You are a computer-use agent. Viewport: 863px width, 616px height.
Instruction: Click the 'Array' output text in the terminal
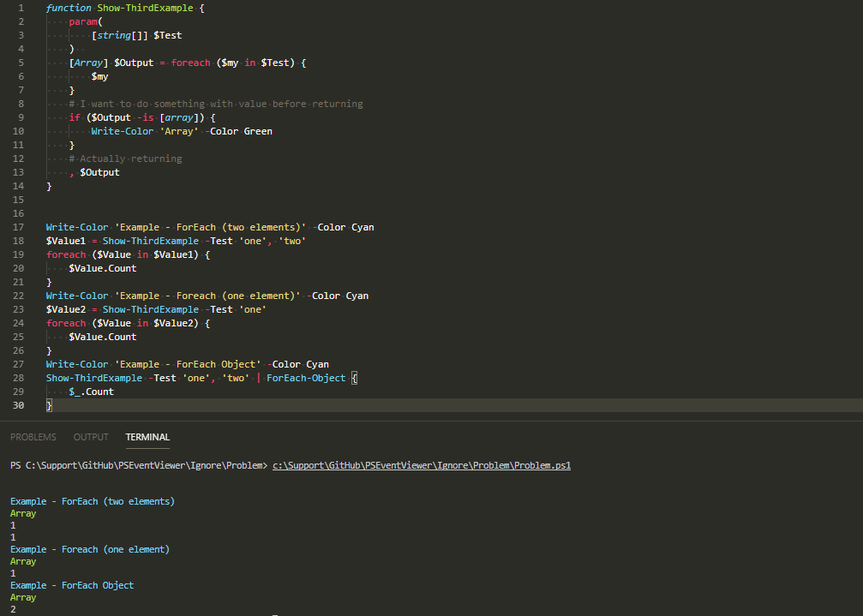tap(22, 512)
